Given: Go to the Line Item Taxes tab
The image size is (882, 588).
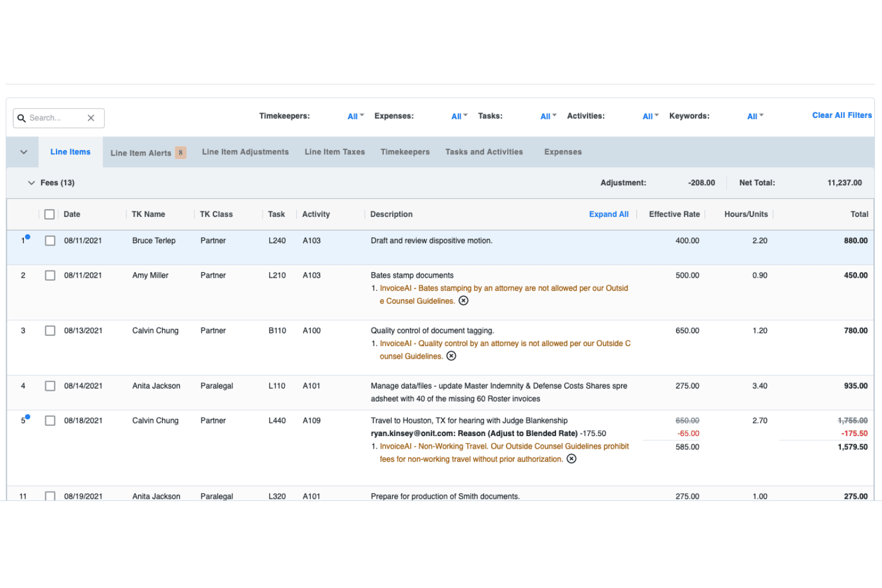Looking at the screenshot, I should tap(335, 152).
